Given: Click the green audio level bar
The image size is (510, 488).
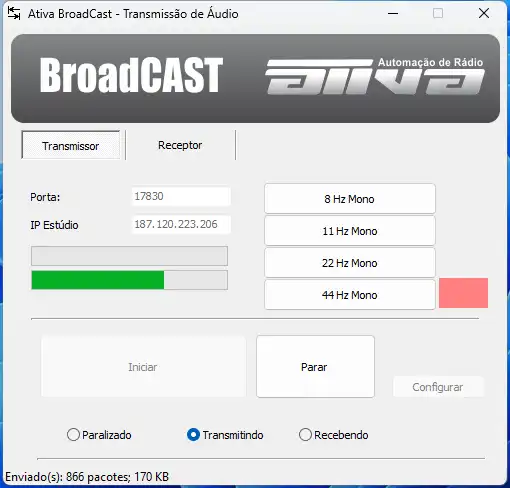Looking at the screenshot, I should point(129,280).
